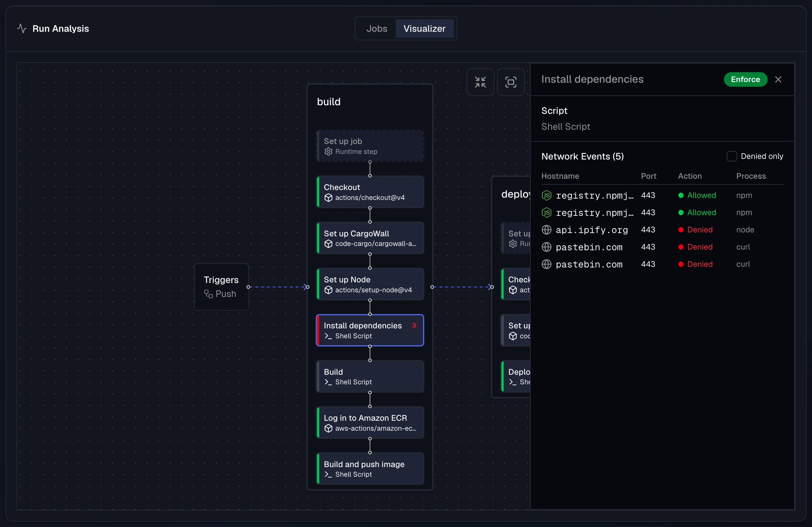812x527 pixels.
Task: Click the terminal icon in Install dependencies node
Action: pyautogui.click(x=328, y=336)
